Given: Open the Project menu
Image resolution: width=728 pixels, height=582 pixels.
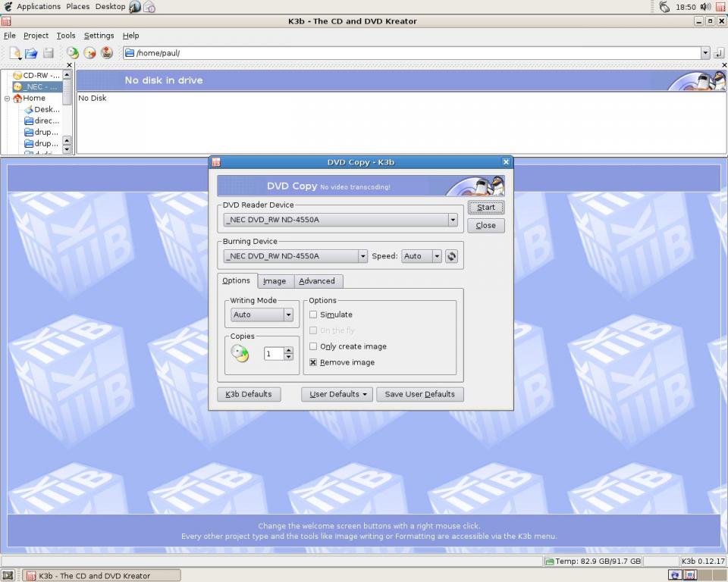Looking at the screenshot, I should coord(36,36).
